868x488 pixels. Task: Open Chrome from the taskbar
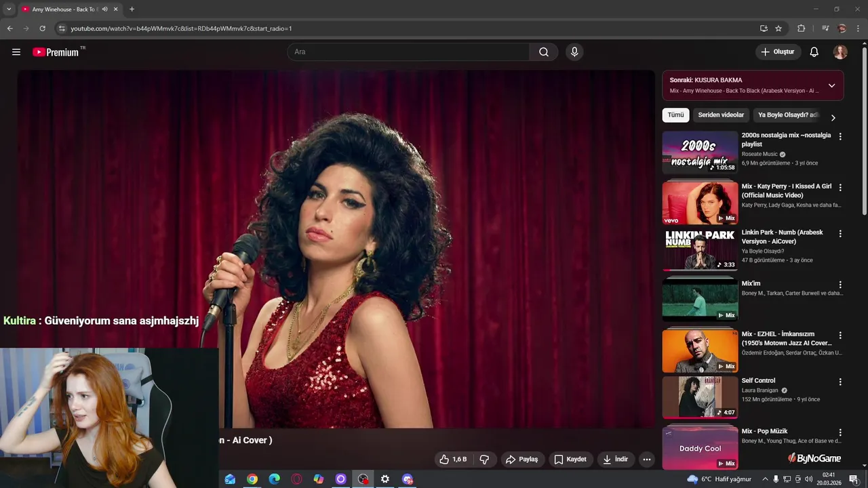pyautogui.click(x=252, y=479)
